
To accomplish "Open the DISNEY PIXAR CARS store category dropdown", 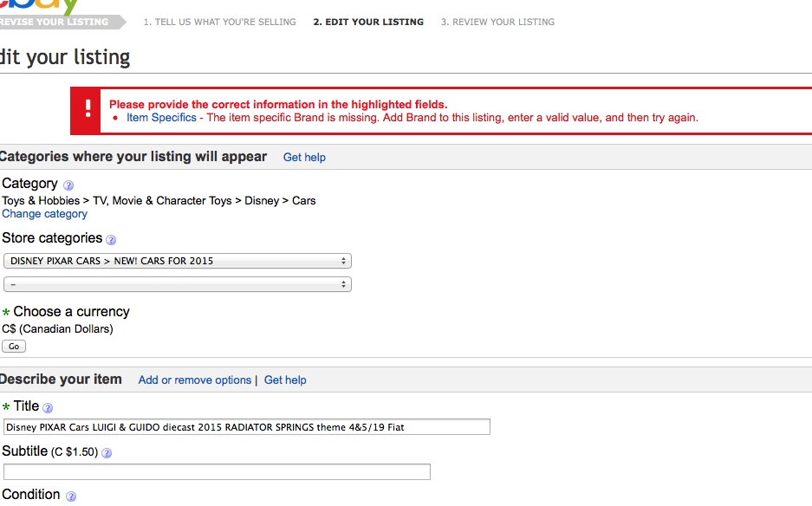I will (x=178, y=261).
